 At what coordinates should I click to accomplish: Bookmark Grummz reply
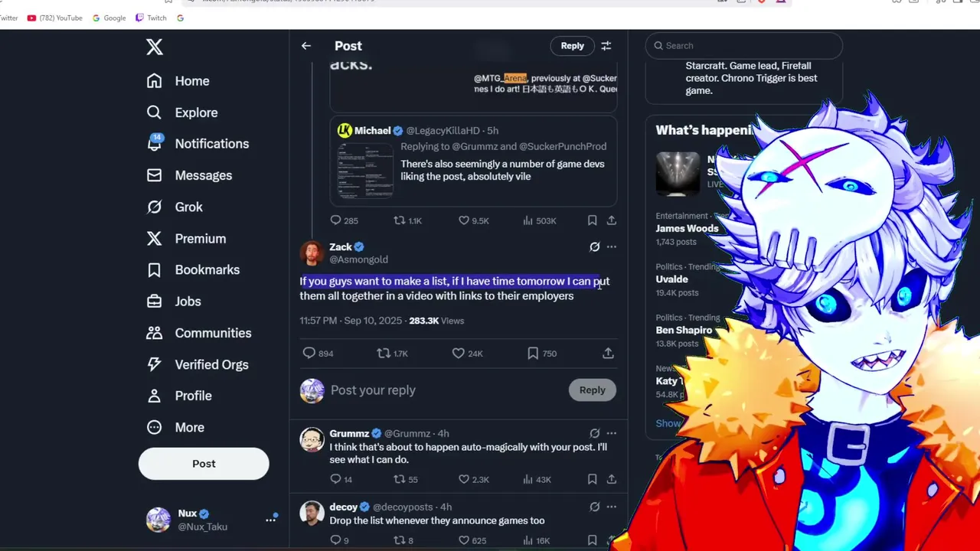(592, 480)
